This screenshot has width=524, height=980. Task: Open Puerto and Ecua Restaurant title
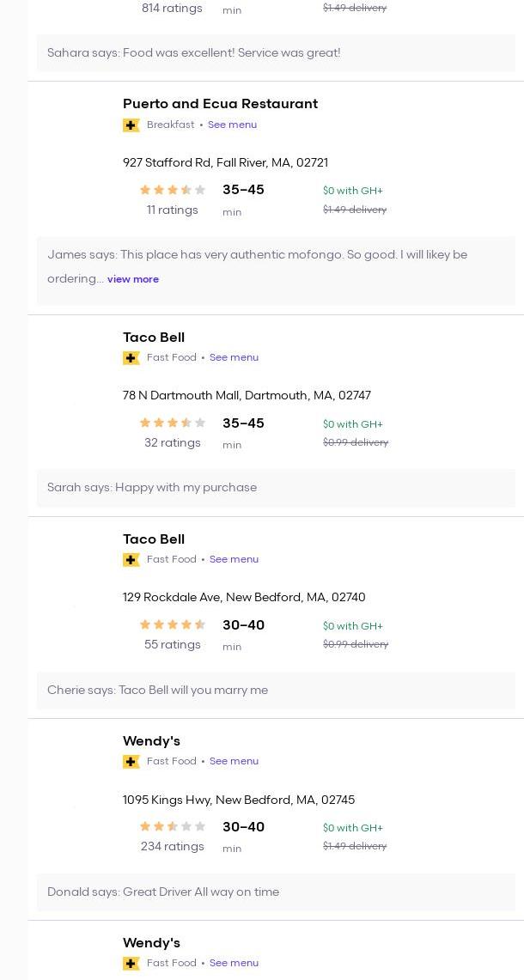[x=220, y=104]
